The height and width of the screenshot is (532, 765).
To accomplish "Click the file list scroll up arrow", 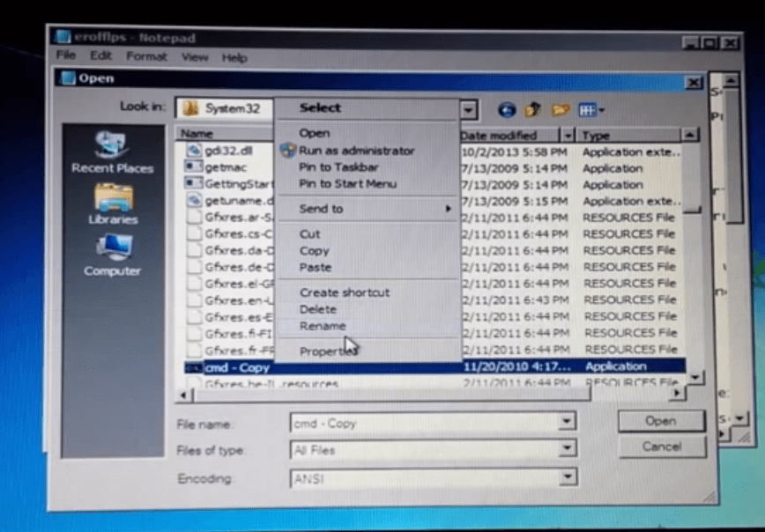I will pos(689,134).
